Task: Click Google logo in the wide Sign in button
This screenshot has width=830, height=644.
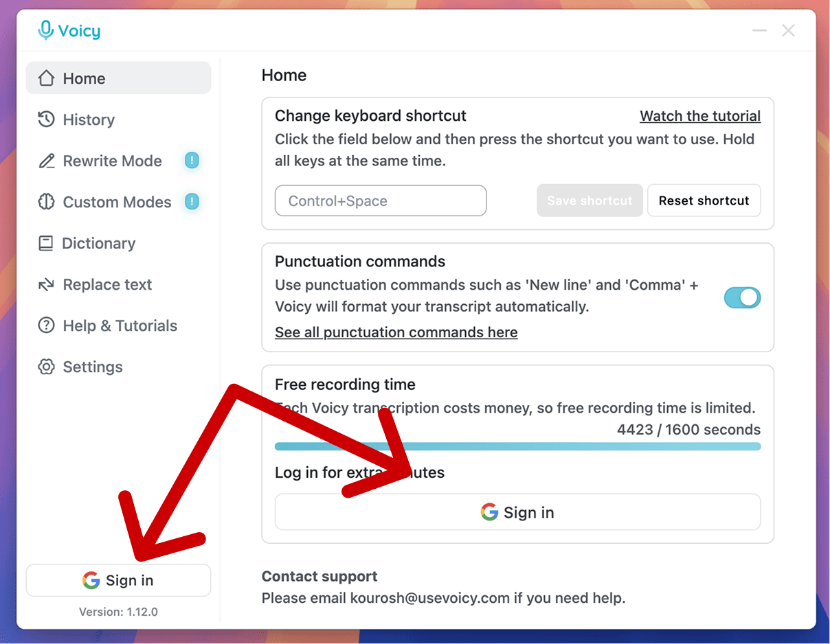Action: coord(489,512)
